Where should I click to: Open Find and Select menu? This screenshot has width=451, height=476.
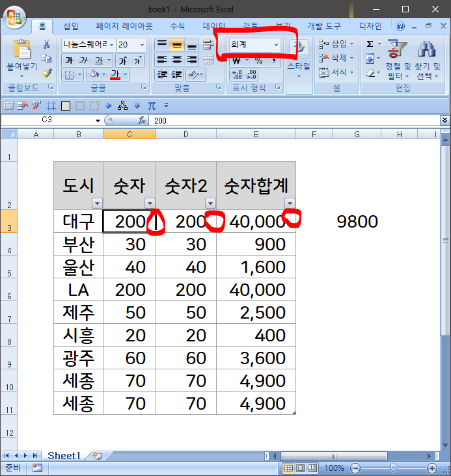click(x=428, y=60)
